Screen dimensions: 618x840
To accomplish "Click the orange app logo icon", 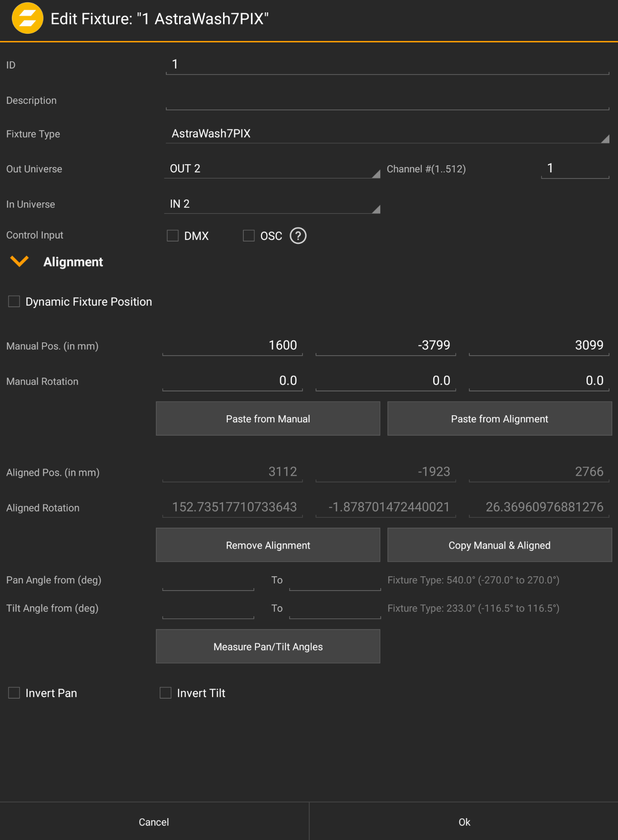I will coord(28,19).
